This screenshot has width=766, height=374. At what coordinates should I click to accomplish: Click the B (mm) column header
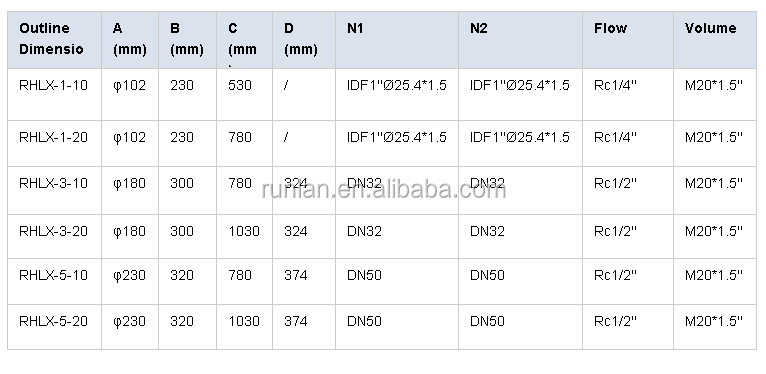tap(187, 40)
